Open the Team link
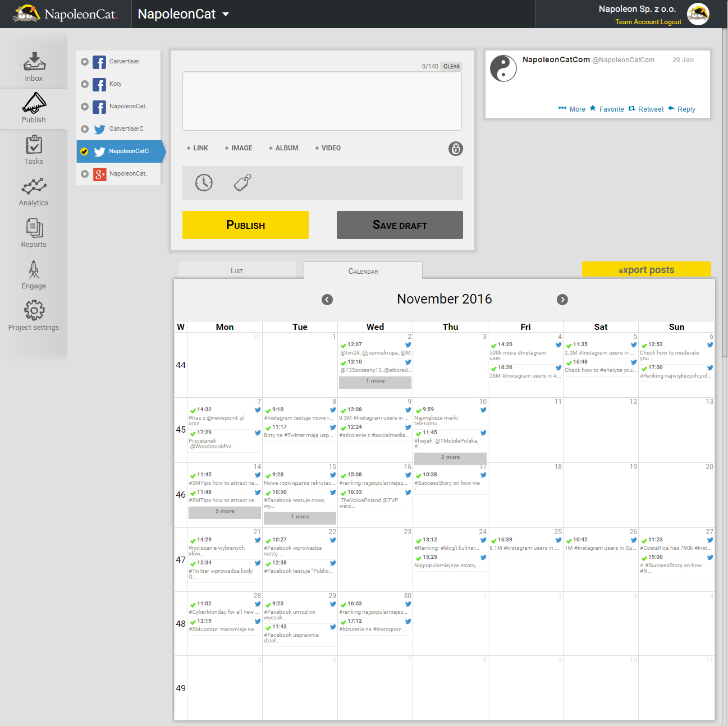Viewport: 728px width, 726px height. 624,22
